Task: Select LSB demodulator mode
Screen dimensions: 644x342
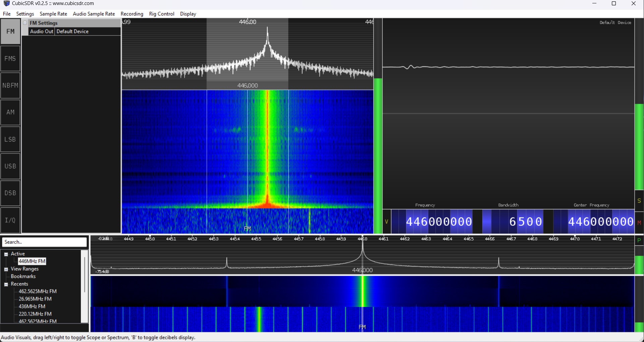Action: [x=10, y=139]
